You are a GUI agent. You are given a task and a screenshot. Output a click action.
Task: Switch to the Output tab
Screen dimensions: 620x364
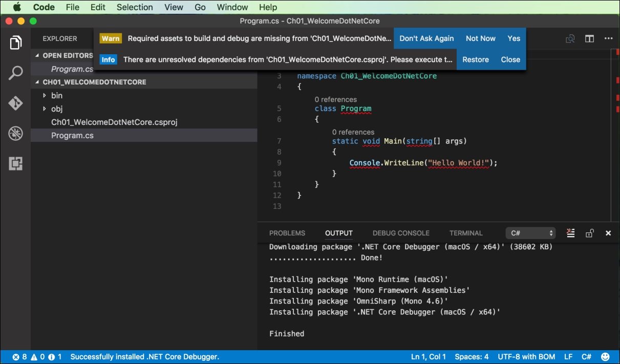[339, 233]
